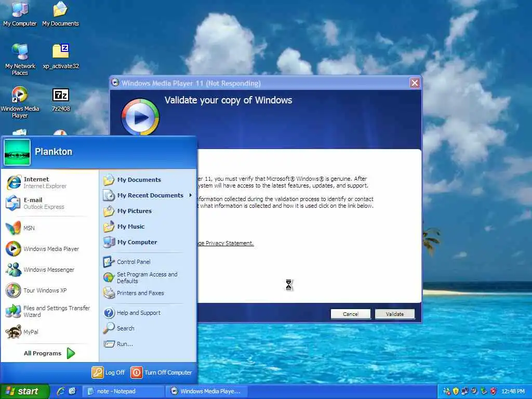Image resolution: width=532 pixels, height=399 pixels.
Task: Click the red shield tray icon
Action: 494,392
